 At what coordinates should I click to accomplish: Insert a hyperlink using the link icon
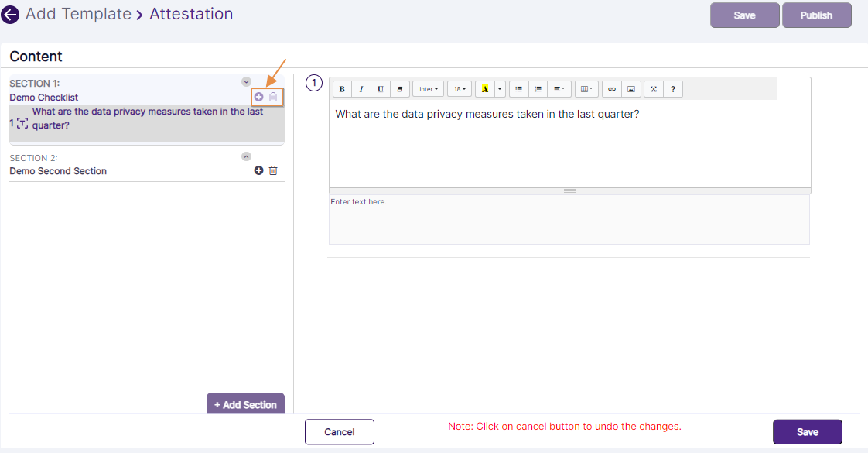pyautogui.click(x=611, y=89)
